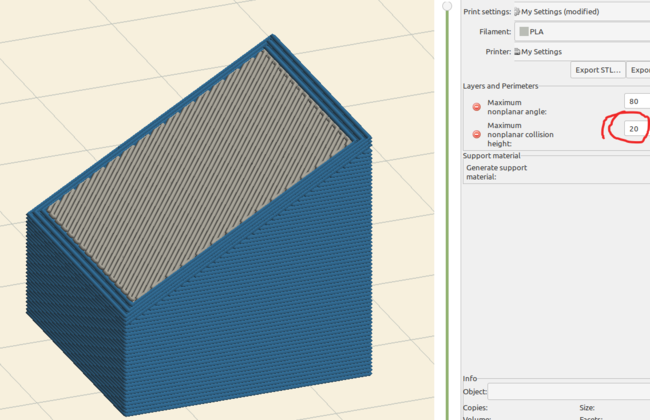The height and width of the screenshot is (420, 650).
Task: Focus the collision height field showing 20
Action: [x=635, y=129]
